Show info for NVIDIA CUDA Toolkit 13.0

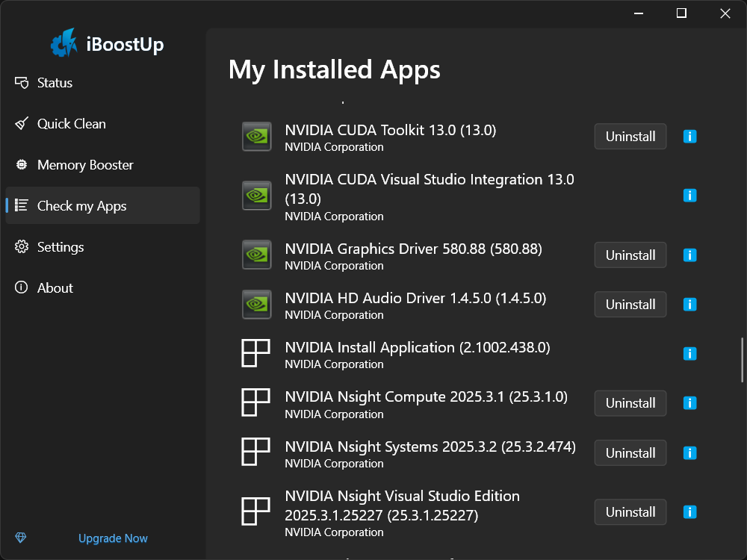click(689, 137)
